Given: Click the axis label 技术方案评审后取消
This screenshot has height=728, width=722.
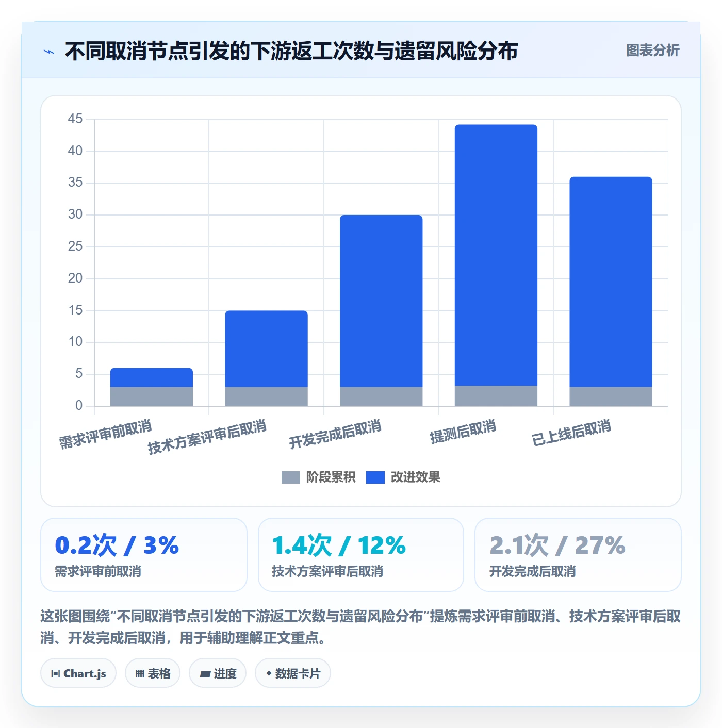Looking at the screenshot, I should point(207,437).
